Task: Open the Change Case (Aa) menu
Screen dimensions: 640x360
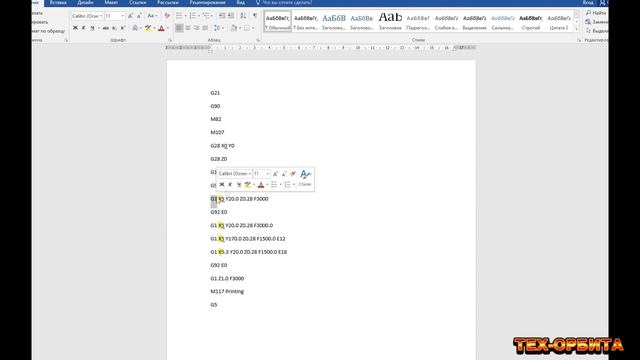Action: click(x=151, y=16)
